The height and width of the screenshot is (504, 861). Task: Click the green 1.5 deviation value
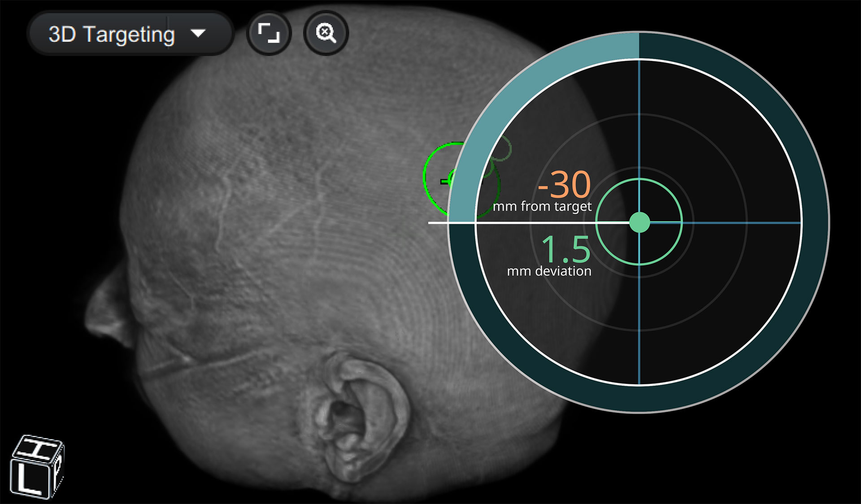tap(566, 249)
